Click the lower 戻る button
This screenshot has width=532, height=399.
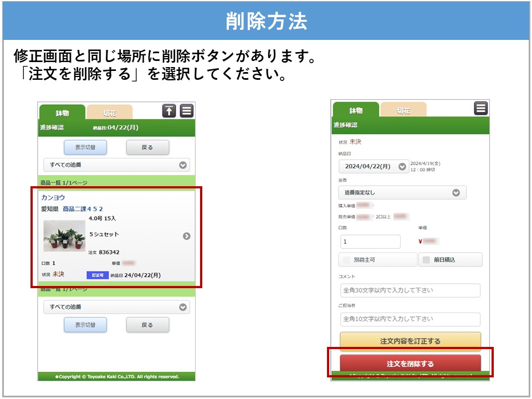click(147, 325)
